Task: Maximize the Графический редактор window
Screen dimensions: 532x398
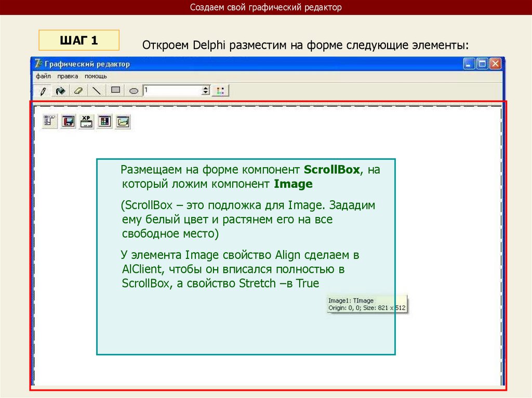Action: click(x=482, y=64)
